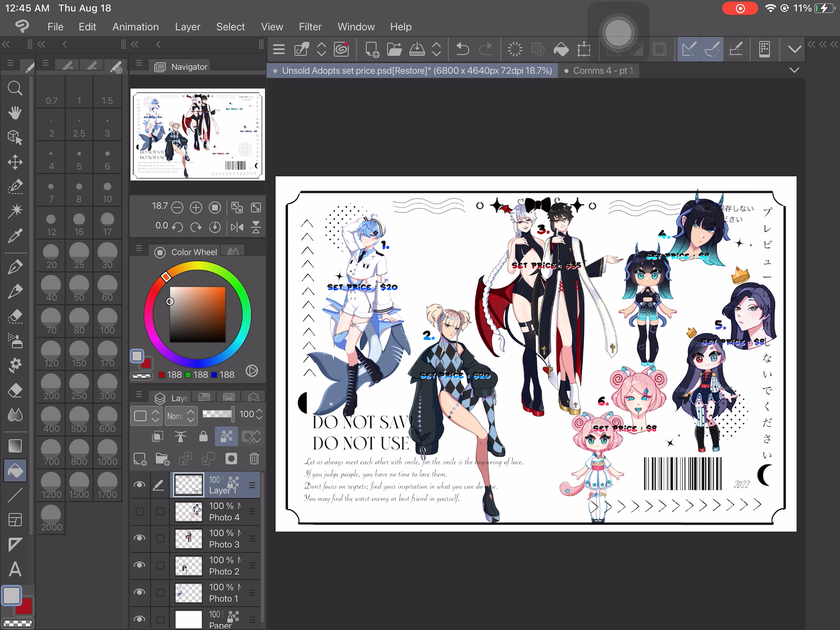Open the canvas tab list dropdown
This screenshot has width=840, height=630.
(794, 70)
